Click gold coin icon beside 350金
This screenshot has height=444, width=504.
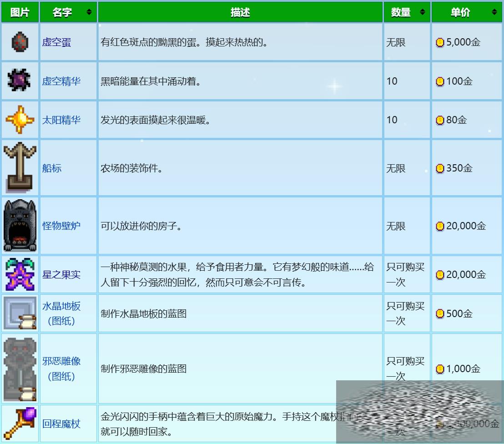coord(440,168)
